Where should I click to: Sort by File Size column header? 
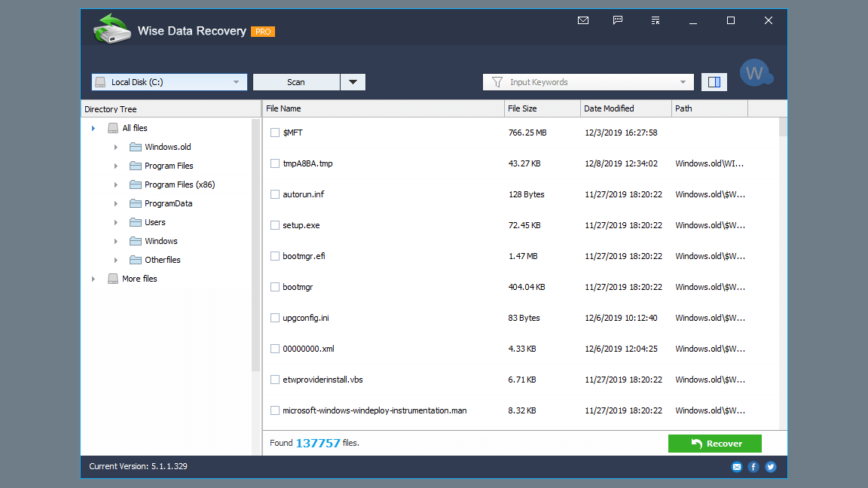542,108
